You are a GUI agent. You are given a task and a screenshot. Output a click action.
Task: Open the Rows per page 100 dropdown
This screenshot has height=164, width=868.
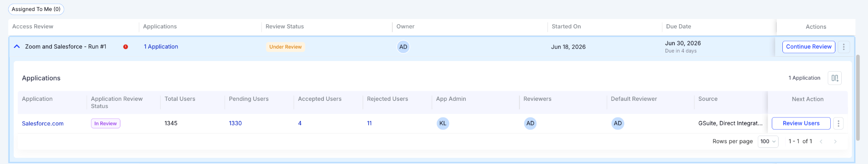click(x=768, y=142)
